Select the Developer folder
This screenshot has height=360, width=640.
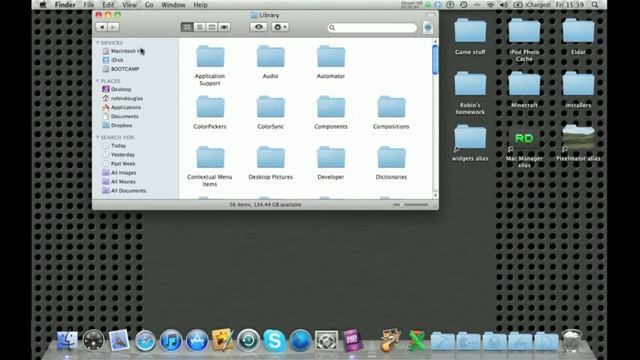click(x=331, y=158)
